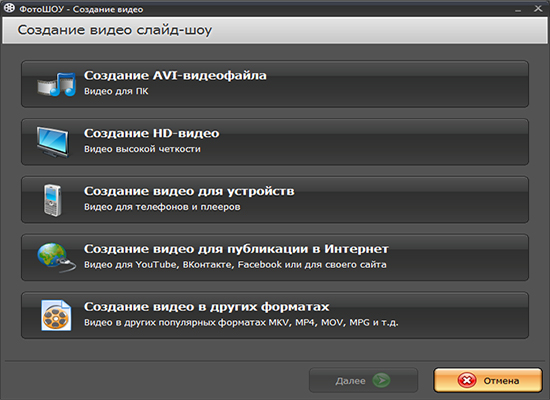The width and height of the screenshot is (550, 400).
Task: Select Создание AVI-видеофайла option
Action: [275, 84]
